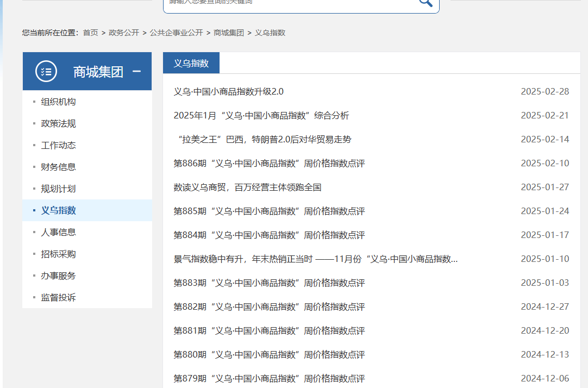
Task: Select 组织机构 in the sidebar
Action: coord(58,102)
